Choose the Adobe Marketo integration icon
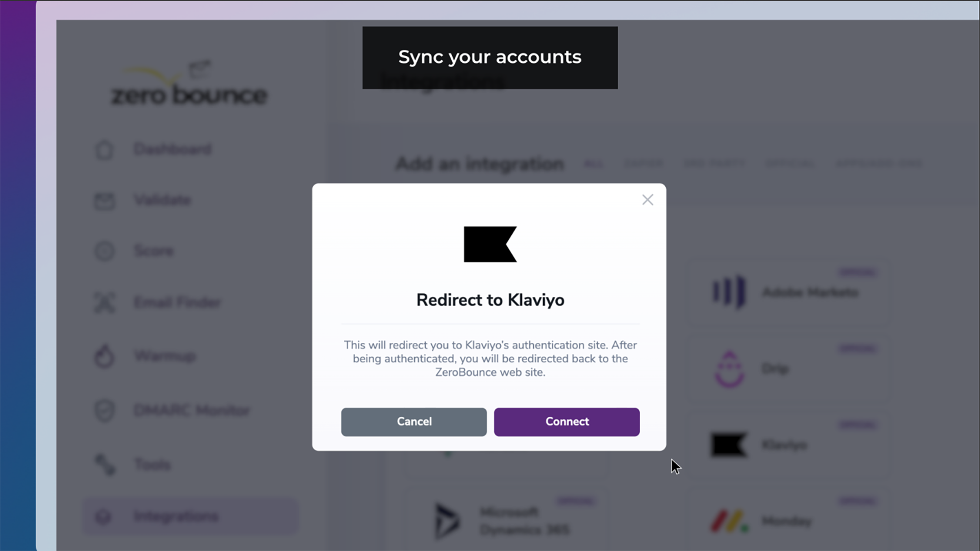980x551 pixels. pos(729,292)
